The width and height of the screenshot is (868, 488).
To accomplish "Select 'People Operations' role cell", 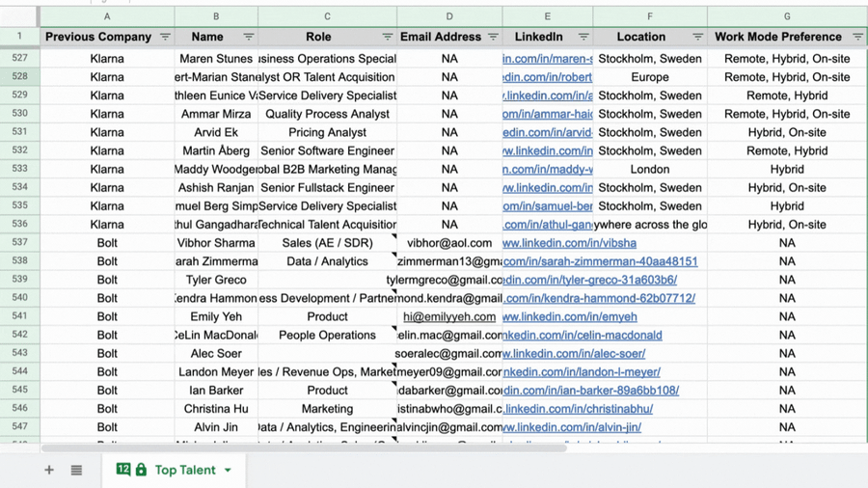I will [328, 336].
